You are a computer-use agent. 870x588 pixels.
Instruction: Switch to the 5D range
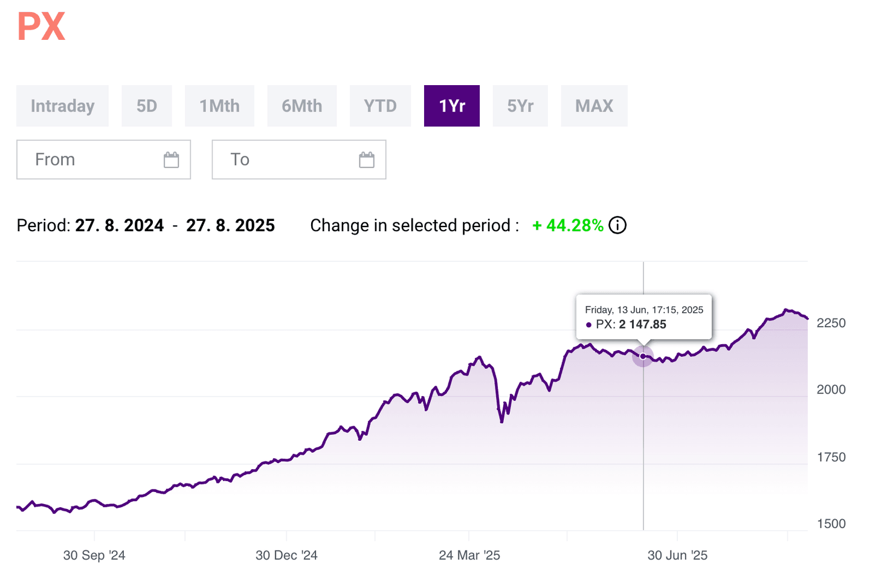click(x=147, y=106)
